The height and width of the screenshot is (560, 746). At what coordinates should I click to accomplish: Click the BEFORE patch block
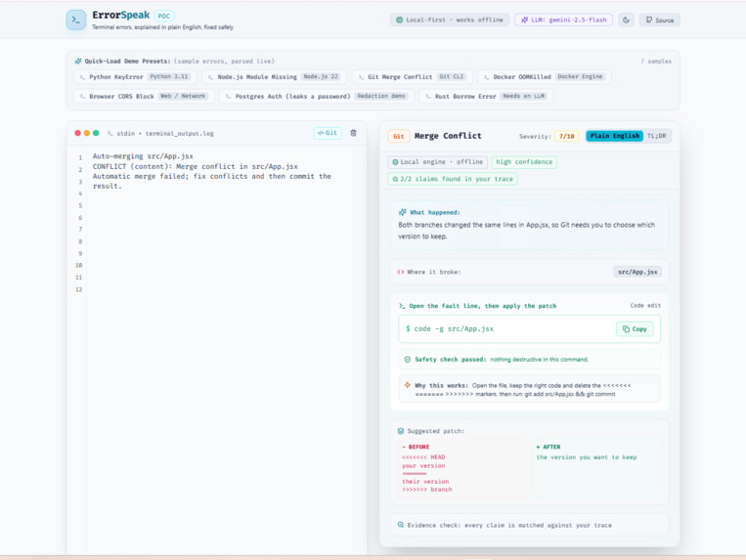click(462, 468)
